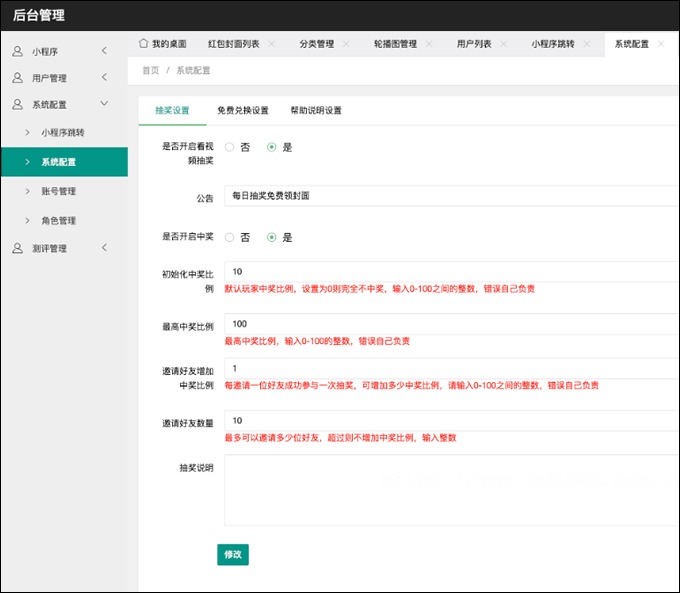Click the 小程序 sidebar menu label
Image resolution: width=680 pixels, height=593 pixels.
45,52
